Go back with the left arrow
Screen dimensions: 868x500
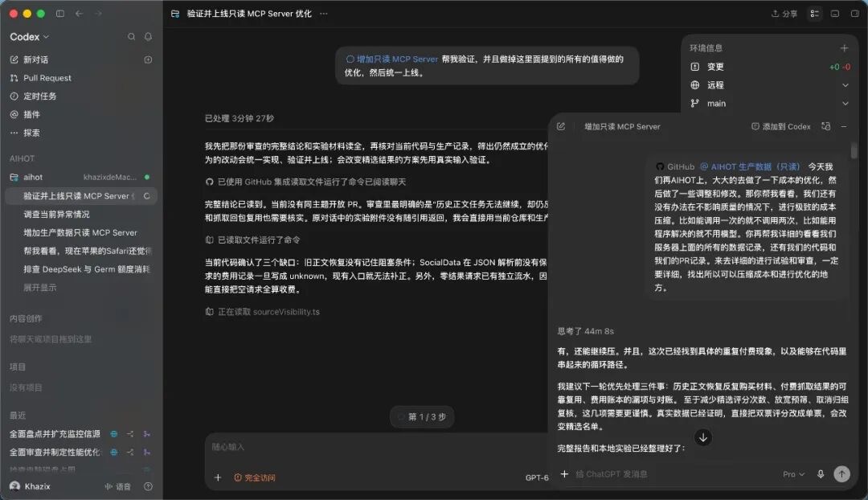point(79,14)
